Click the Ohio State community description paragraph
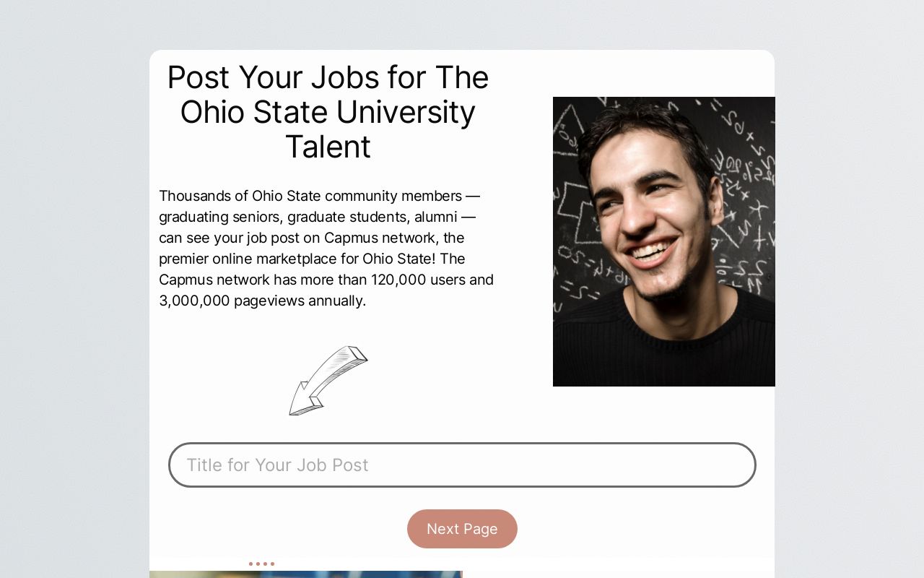Image resolution: width=924 pixels, height=578 pixels. coord(326,248)
